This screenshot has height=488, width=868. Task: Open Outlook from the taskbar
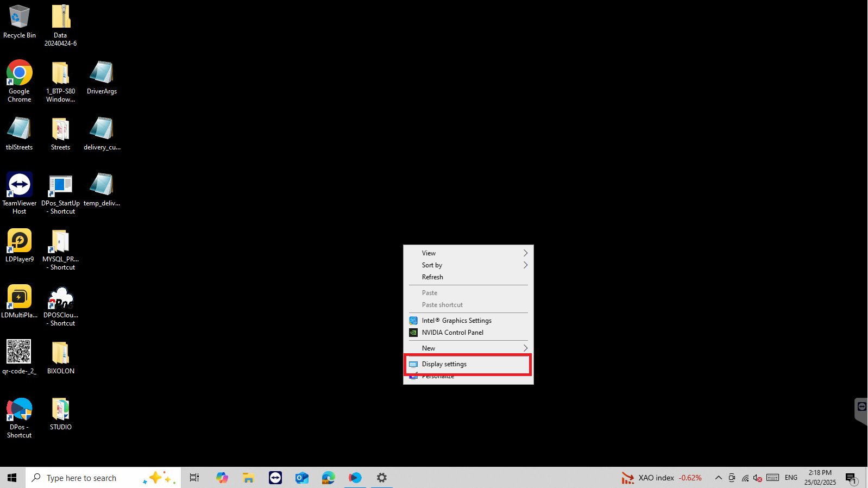tap(302, 478)
